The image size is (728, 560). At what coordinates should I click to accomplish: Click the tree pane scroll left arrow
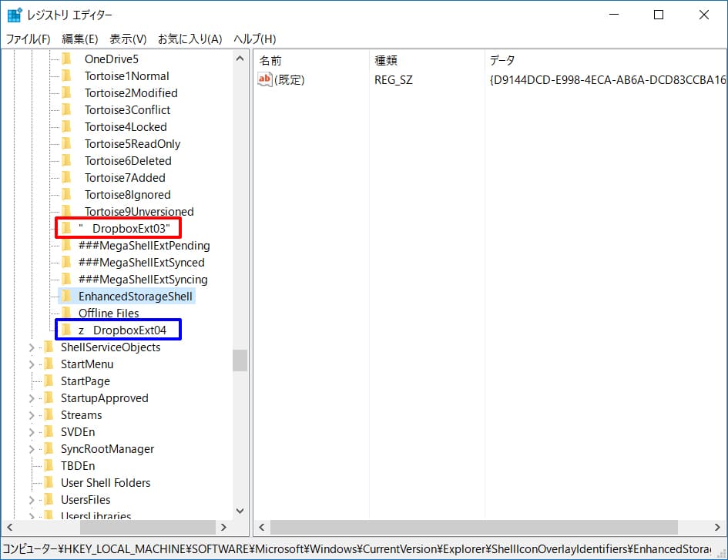[10, 528]
